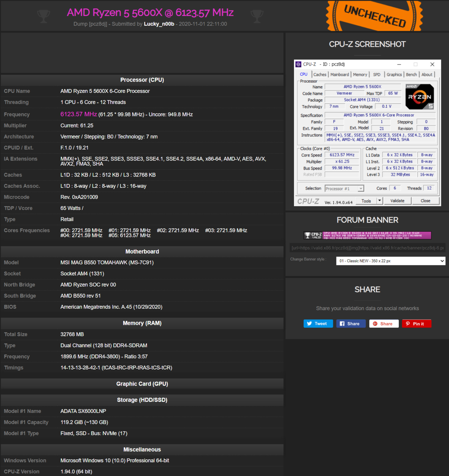This screenshot has height=476, width=449.
Task: Click the Threads 12 field
Action: (429, 188)
